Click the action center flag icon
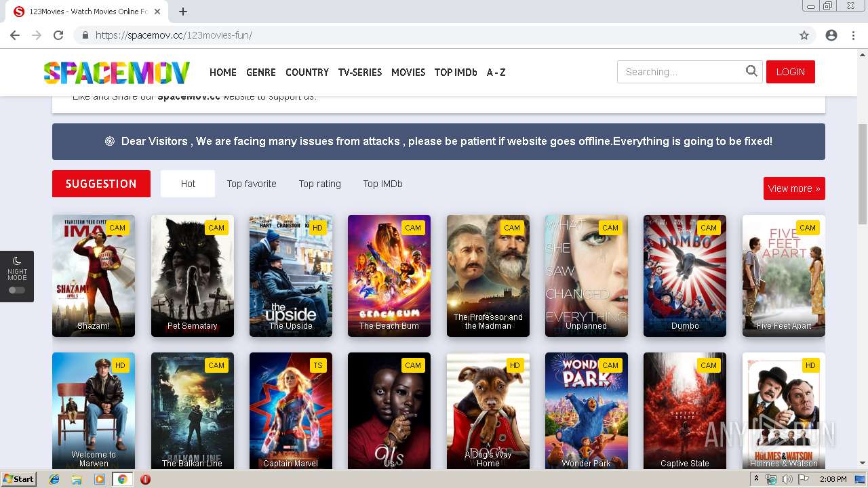 803,479
